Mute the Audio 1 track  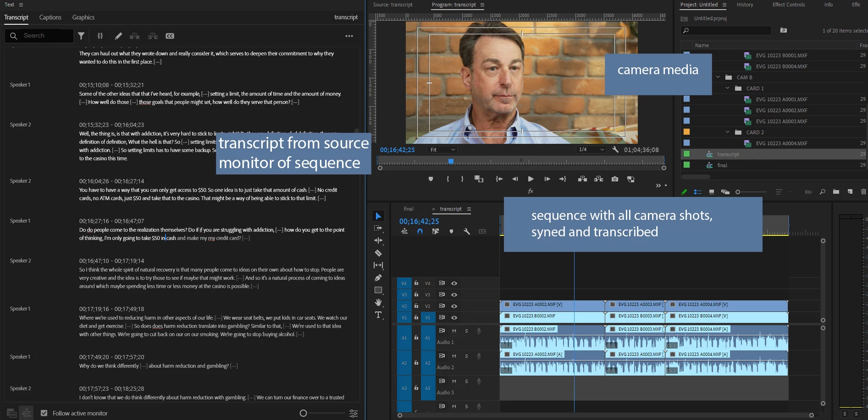click(454, 331)
